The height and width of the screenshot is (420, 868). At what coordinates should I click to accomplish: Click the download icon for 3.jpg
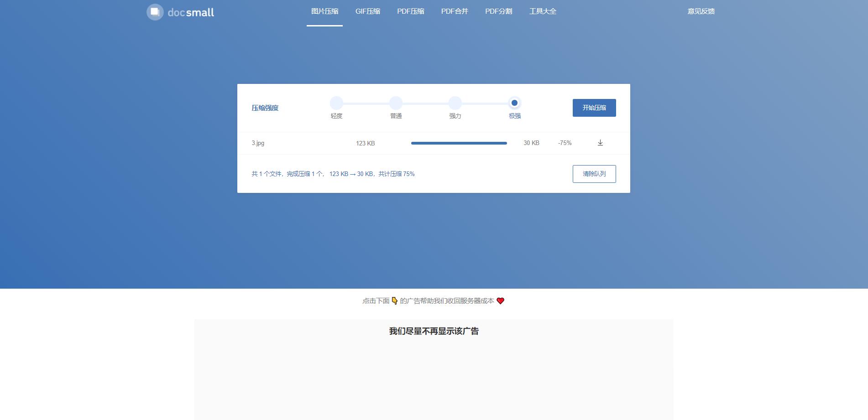[600, 143]
